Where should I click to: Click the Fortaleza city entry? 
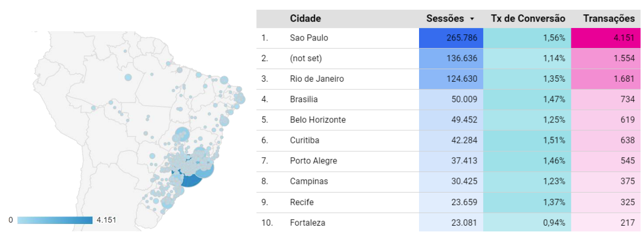[x=308, y=223]
